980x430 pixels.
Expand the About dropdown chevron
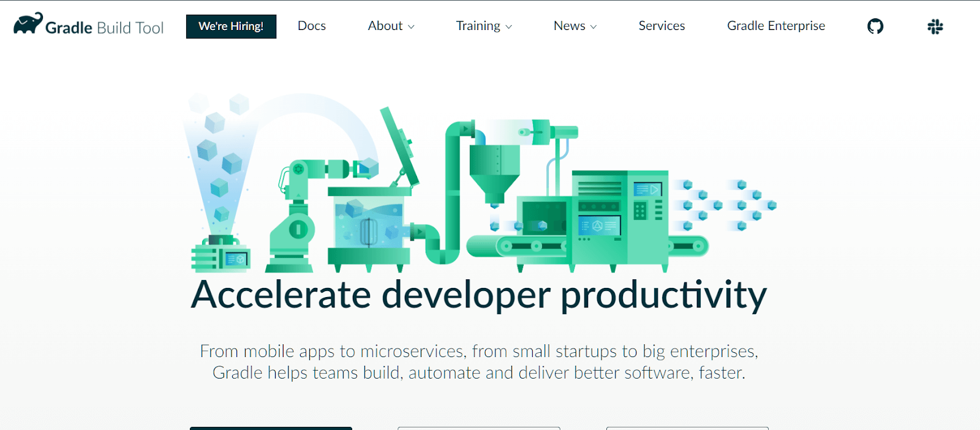coord(411,27)
